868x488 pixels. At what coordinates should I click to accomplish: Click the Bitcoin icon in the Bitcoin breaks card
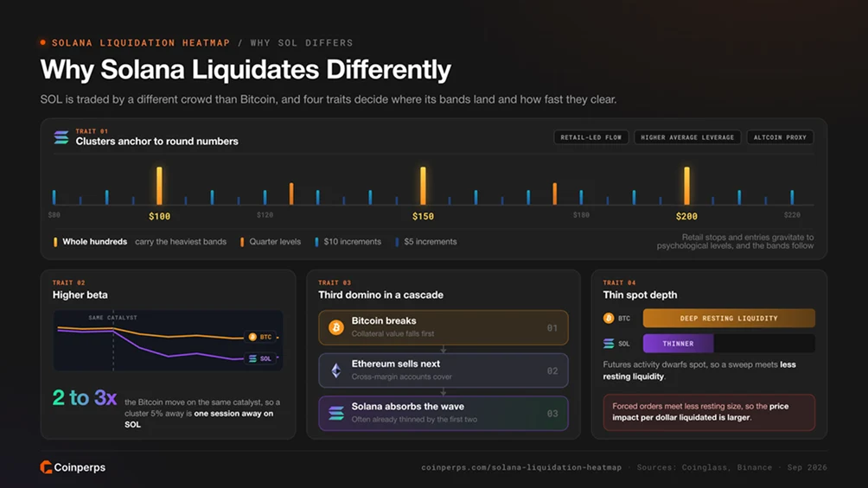[336, 327]
